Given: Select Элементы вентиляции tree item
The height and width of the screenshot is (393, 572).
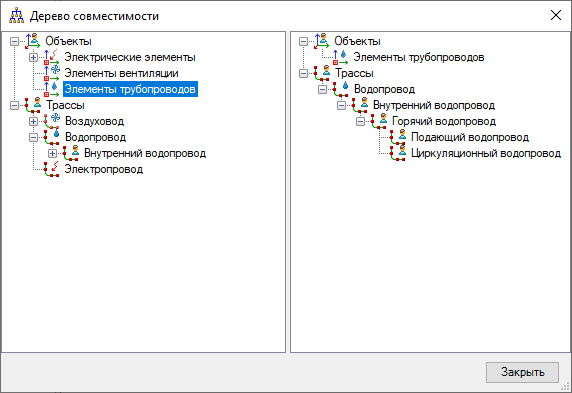Looking at the screenshot, I should [121, 73].
